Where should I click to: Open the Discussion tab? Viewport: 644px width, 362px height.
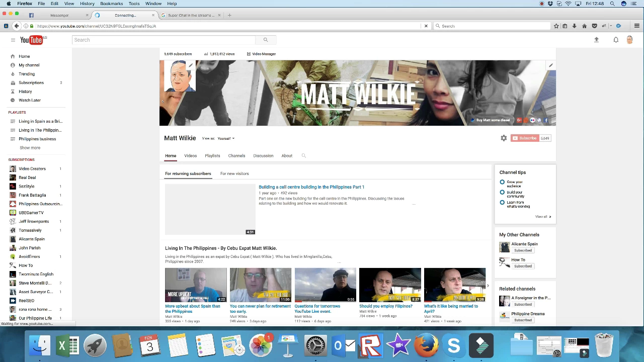pos(263,156)
